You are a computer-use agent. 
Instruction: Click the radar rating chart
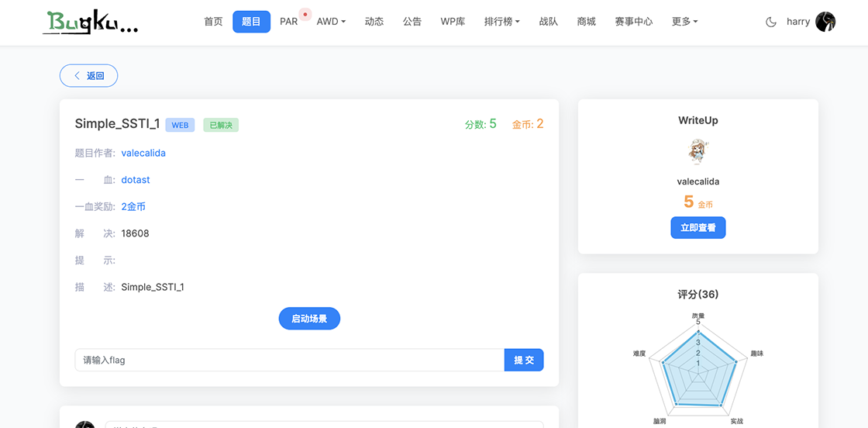pos(698,369)
